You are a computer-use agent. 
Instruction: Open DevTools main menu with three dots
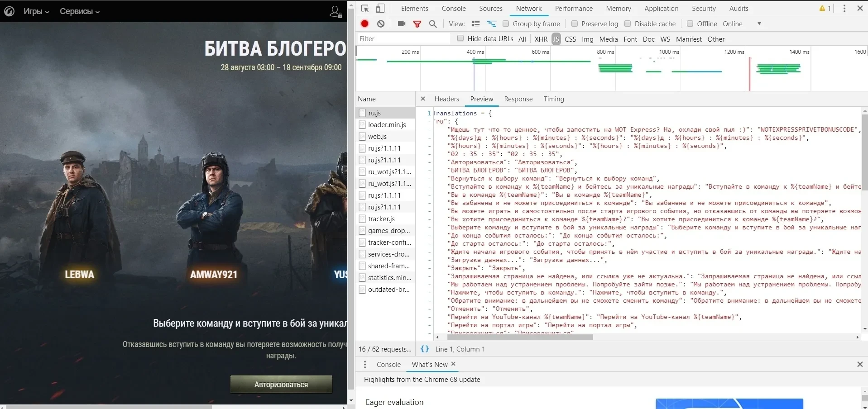coord(844,8)
